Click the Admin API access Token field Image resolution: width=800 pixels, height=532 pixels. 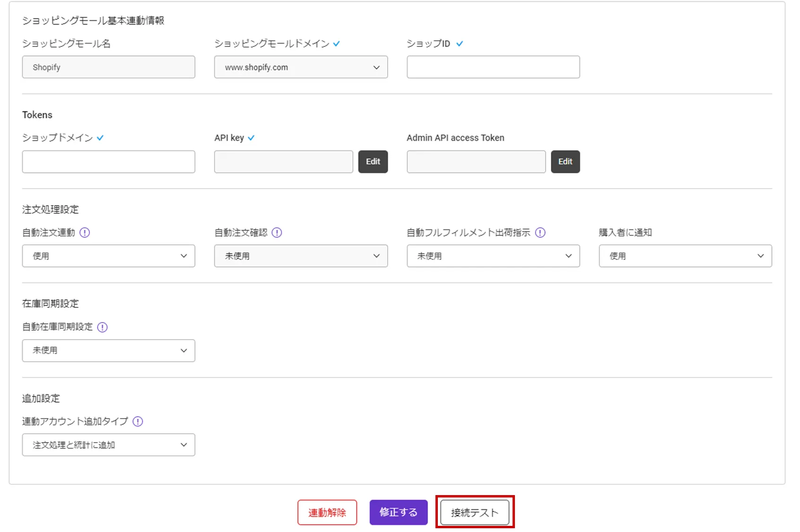[476, 162]
